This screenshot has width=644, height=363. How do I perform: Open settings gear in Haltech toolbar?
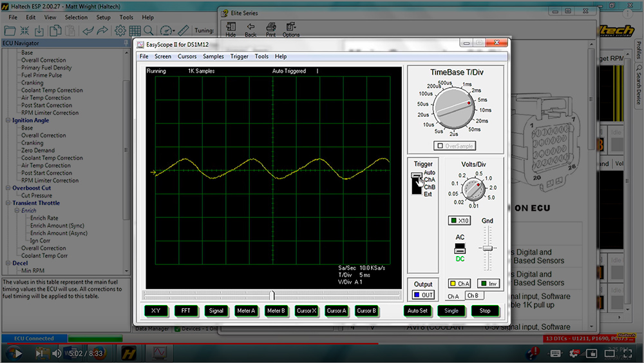[120, 30]
